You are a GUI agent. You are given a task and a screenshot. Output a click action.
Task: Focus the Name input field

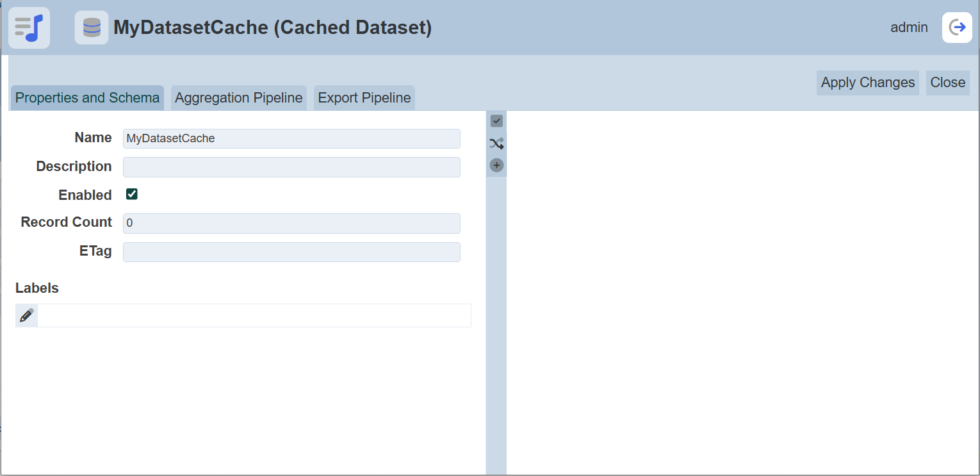tap(291, 138)
